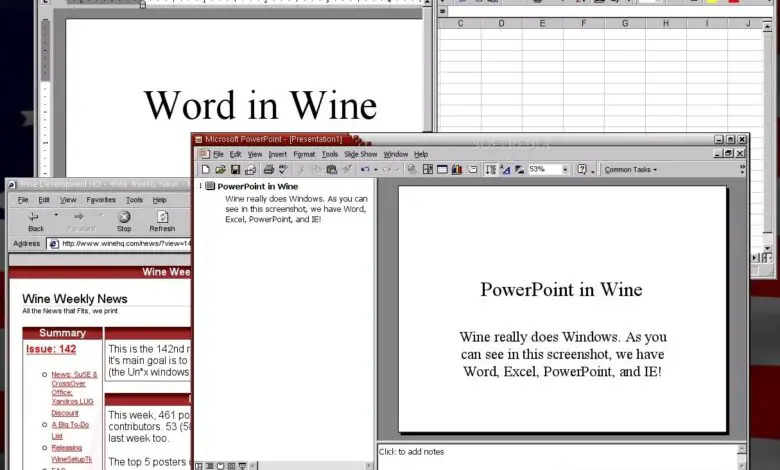Open the Tools menu in Internet Explorer
The height and width of the screenshot is (470, 780).
[134, 199]
